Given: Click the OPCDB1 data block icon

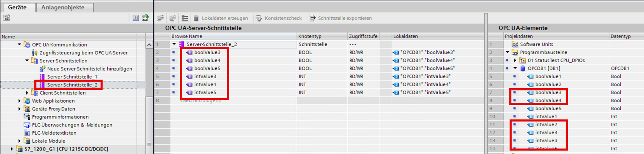Looking at the screenshot, I should pyautogui.click(x=523, y=68).
